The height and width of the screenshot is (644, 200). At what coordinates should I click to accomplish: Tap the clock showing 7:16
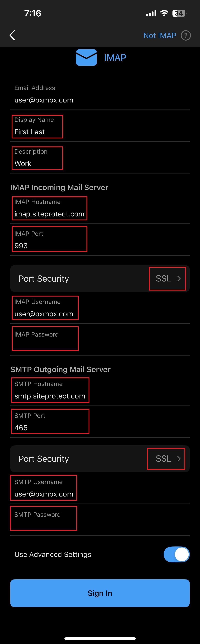(x=33, y=14)
